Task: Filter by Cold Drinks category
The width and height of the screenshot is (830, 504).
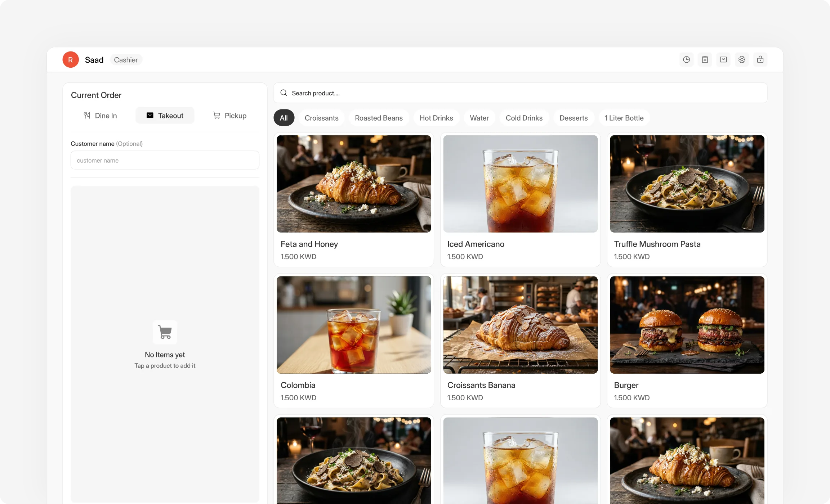Action: click(x=524, y=118)
